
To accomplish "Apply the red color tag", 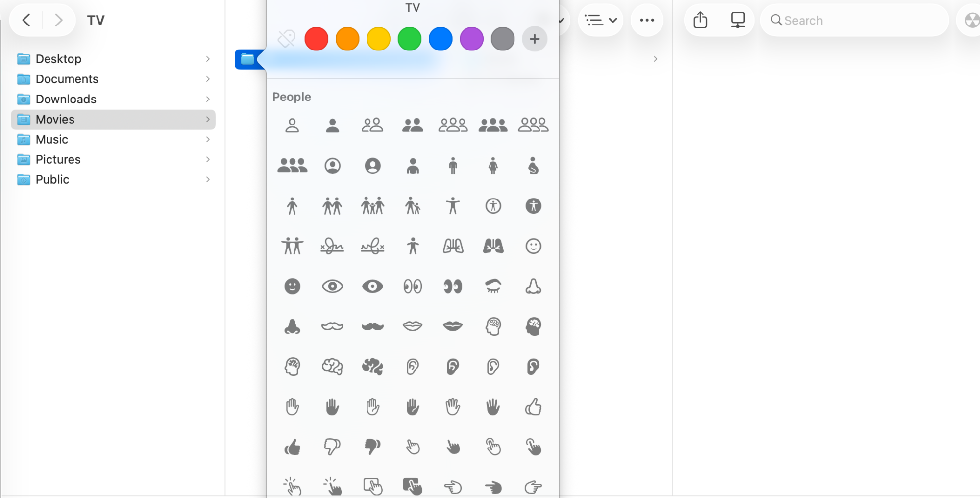I will (x=316, y=39).
